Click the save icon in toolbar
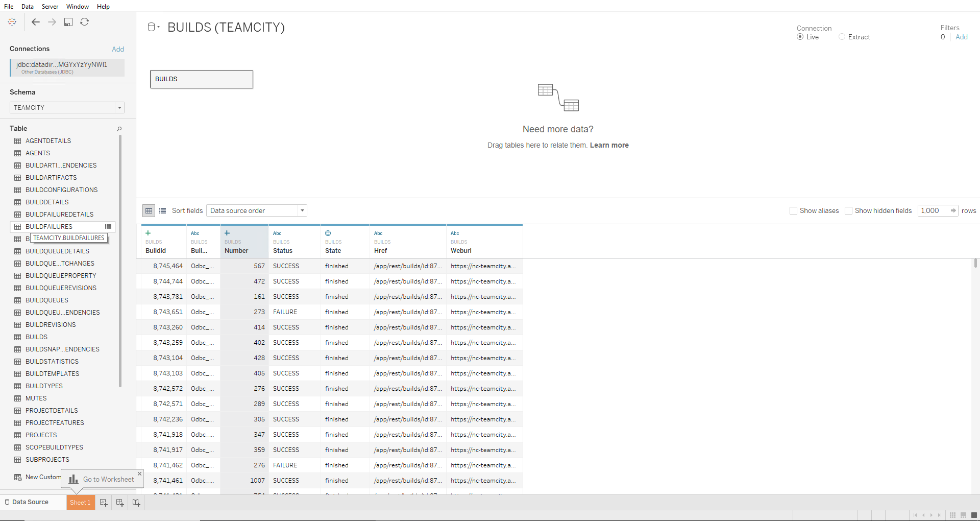The image size is (980, 521). 68,22
